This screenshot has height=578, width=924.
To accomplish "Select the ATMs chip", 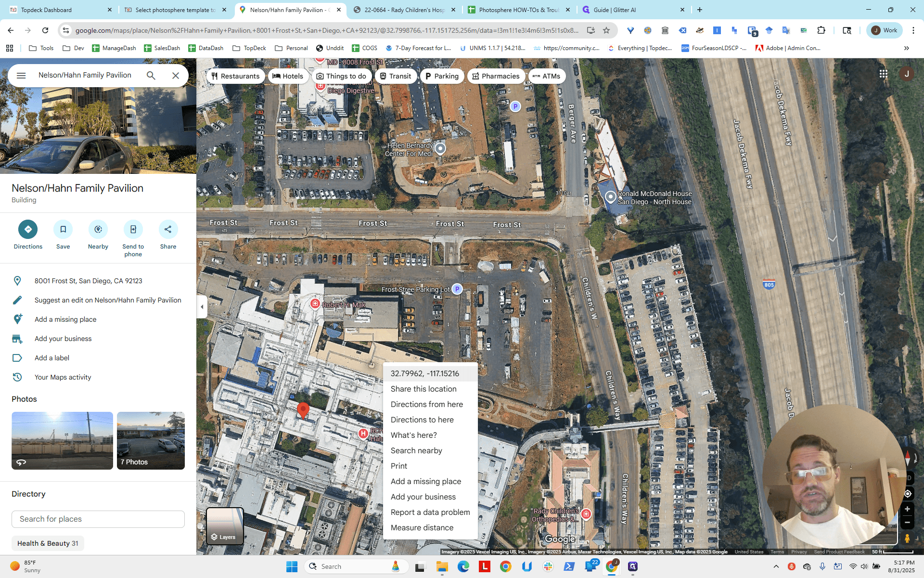I will coord(547,76).
